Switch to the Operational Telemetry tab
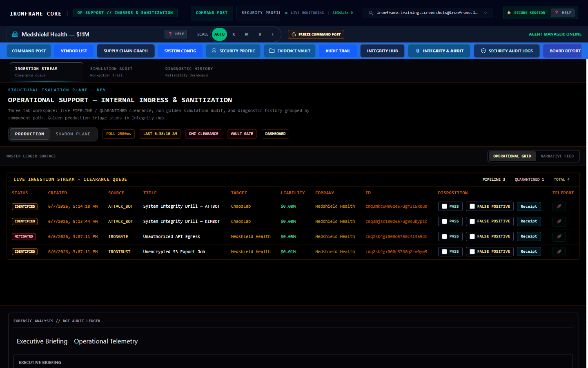The image size is (588, 368). [106, 341]
